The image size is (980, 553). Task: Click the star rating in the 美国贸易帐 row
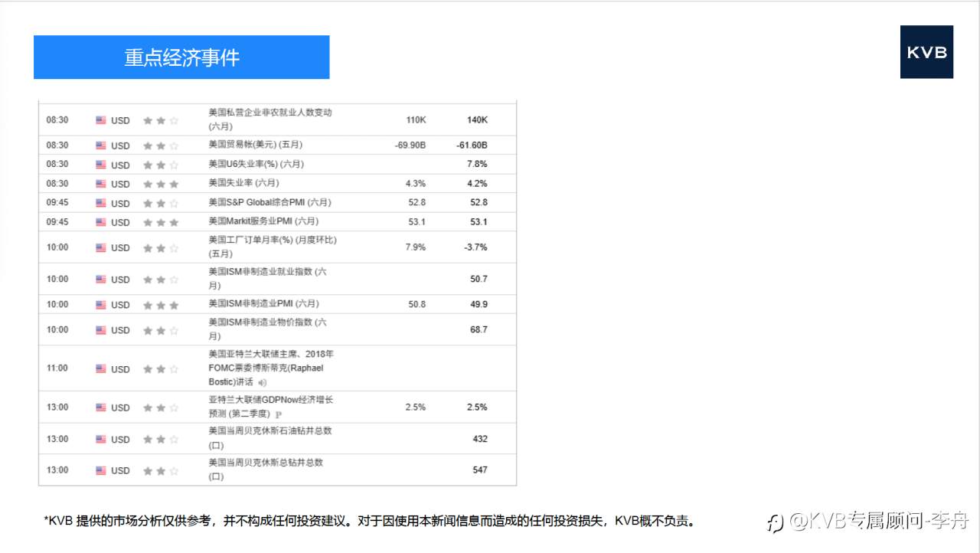click(161, 146)
